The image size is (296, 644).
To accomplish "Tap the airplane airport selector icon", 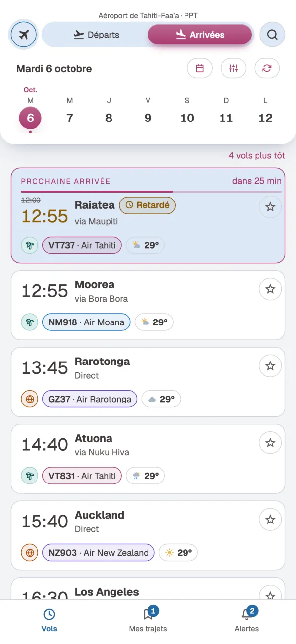I will 23,35.
